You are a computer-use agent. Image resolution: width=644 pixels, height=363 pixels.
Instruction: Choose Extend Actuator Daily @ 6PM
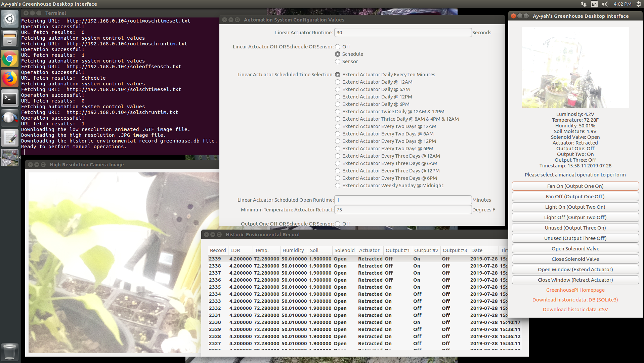point(338,104)
